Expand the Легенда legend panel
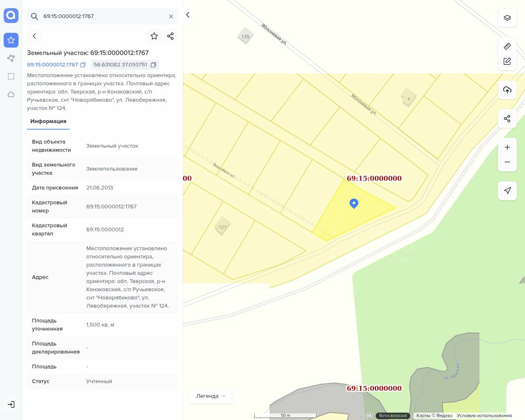This screenshot has height=420, width=525. (x=210, y=396)
